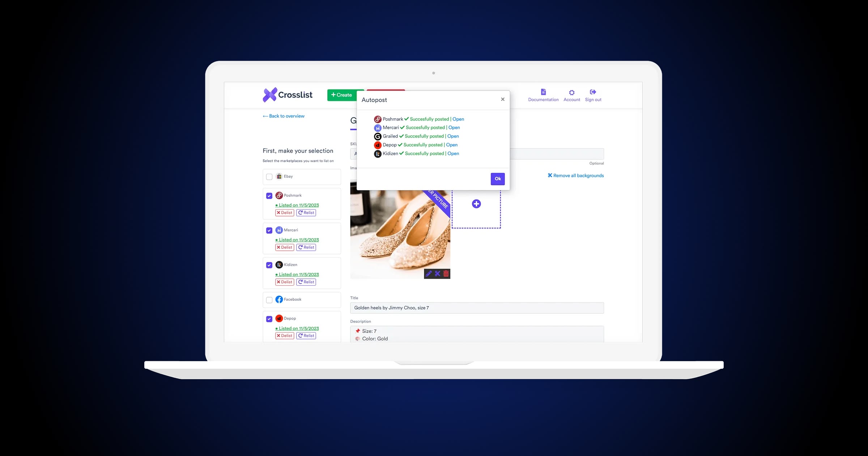This screenshot has width=868, height=456.
Task: Click the Crosslist logo icon
Action: 269,95
